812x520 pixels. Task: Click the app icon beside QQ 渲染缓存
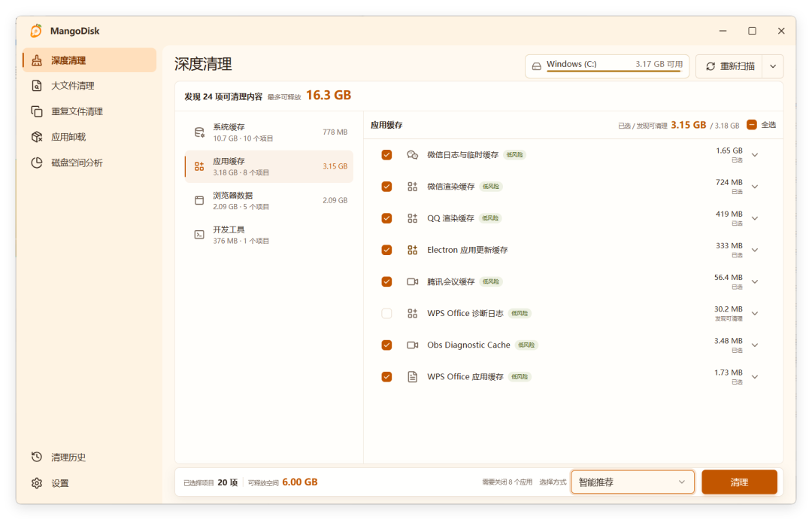[412, 218]
